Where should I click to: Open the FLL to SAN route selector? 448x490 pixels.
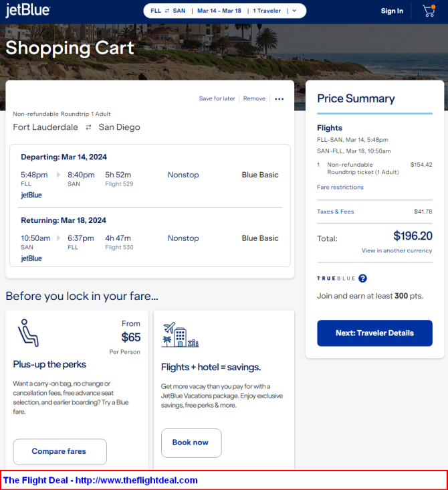click(168, 11)
